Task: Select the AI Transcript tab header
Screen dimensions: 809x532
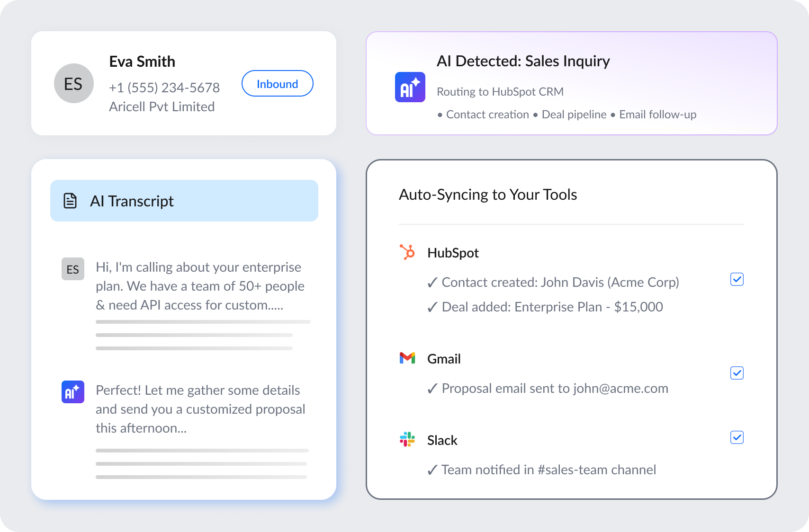Action: click(x=184, y=201)
